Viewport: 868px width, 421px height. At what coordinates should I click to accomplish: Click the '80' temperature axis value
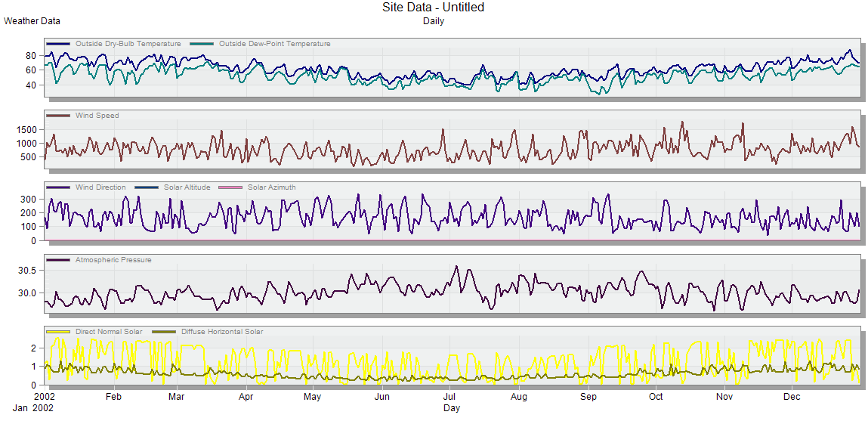[x=31, y=56]
